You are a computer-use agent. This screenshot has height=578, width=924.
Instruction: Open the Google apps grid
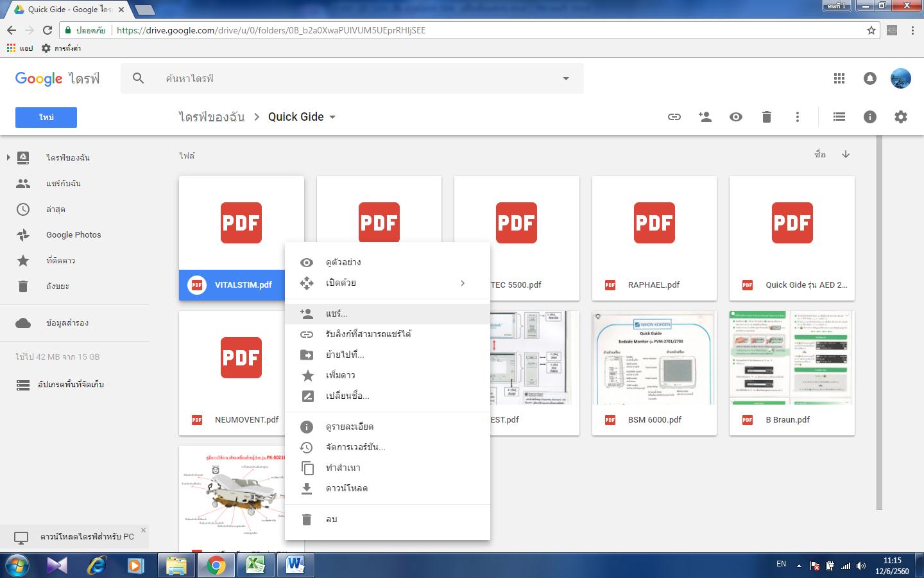839,78
